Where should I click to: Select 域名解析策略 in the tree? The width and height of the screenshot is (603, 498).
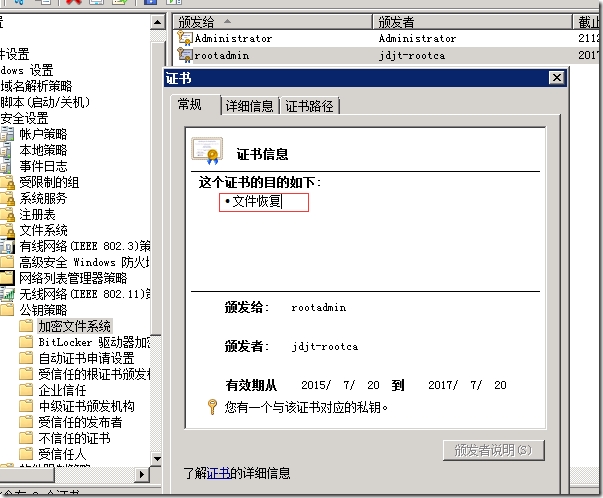pyautogui.click(x=36, y=86)
